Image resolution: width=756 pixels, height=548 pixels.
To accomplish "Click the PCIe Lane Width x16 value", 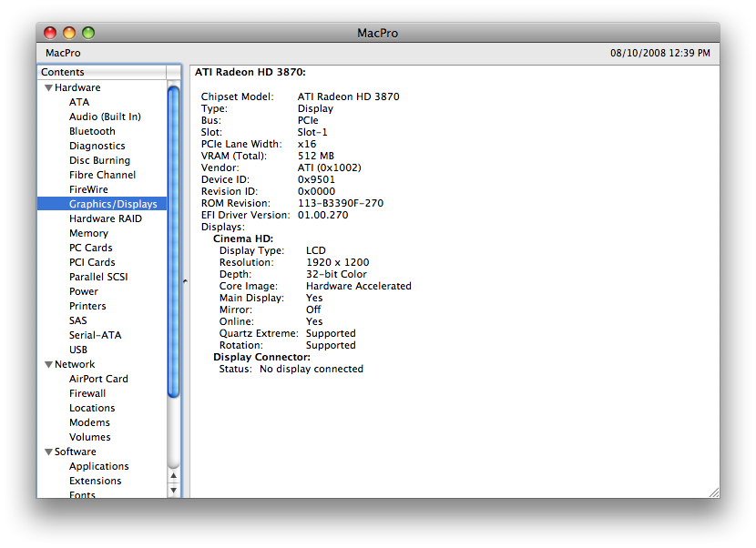I will tap(307, 144).
